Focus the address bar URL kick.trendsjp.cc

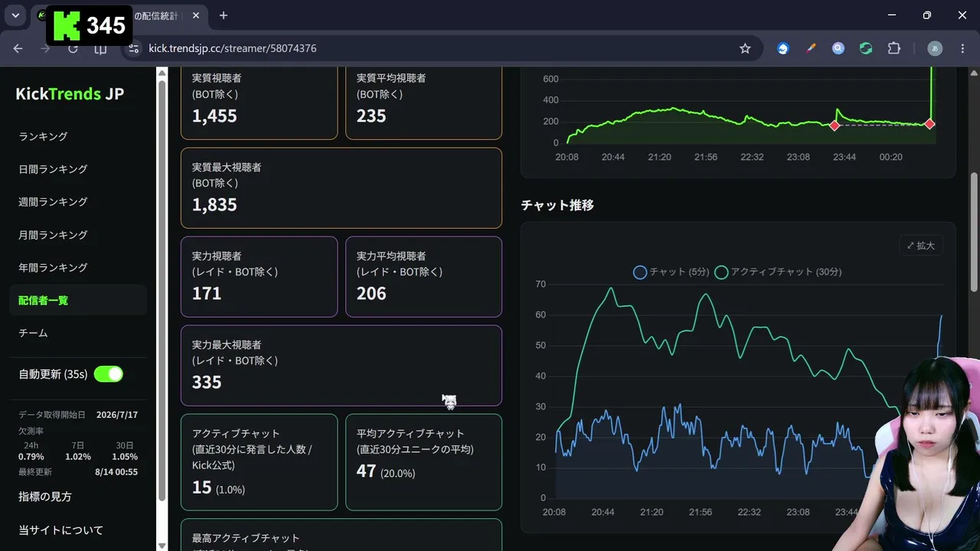pyautogui.click(x=233, y=48)
